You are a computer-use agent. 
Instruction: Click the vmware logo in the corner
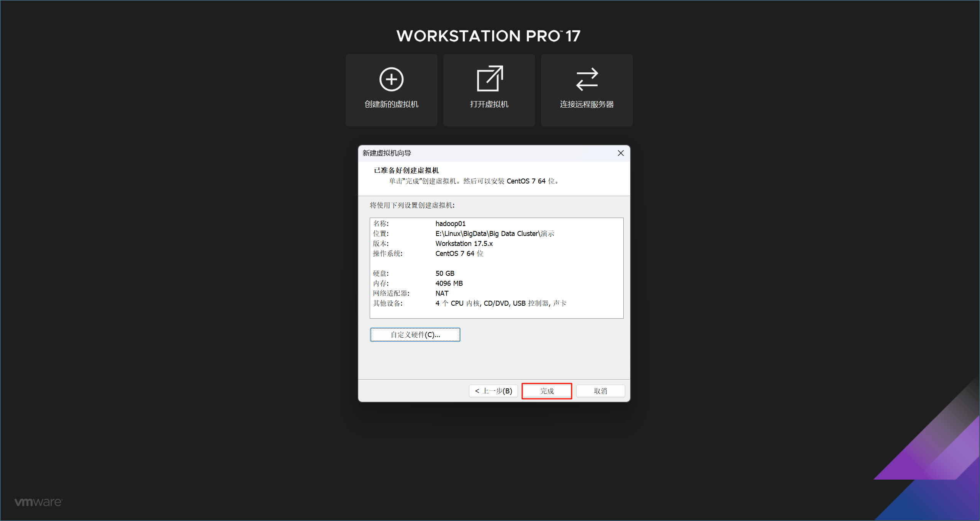coord(38,502)
